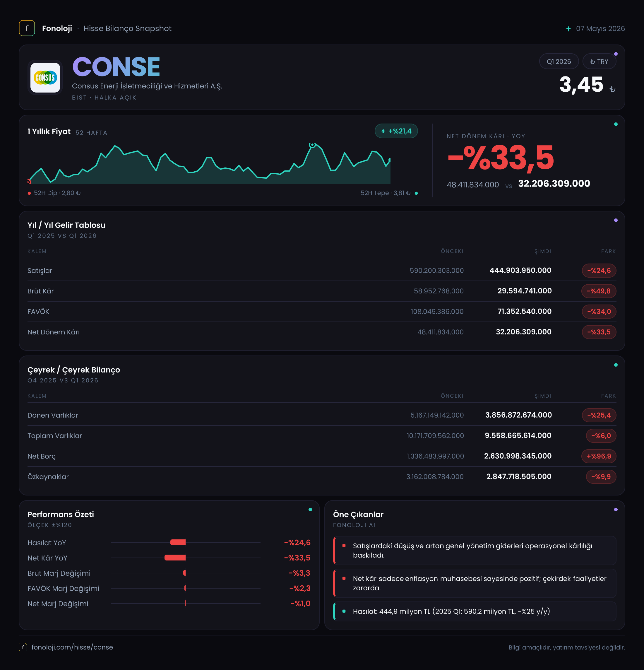
Task: Click the −%1,0 value for Net Marj Değişimi
Action: tap(300, 603)
